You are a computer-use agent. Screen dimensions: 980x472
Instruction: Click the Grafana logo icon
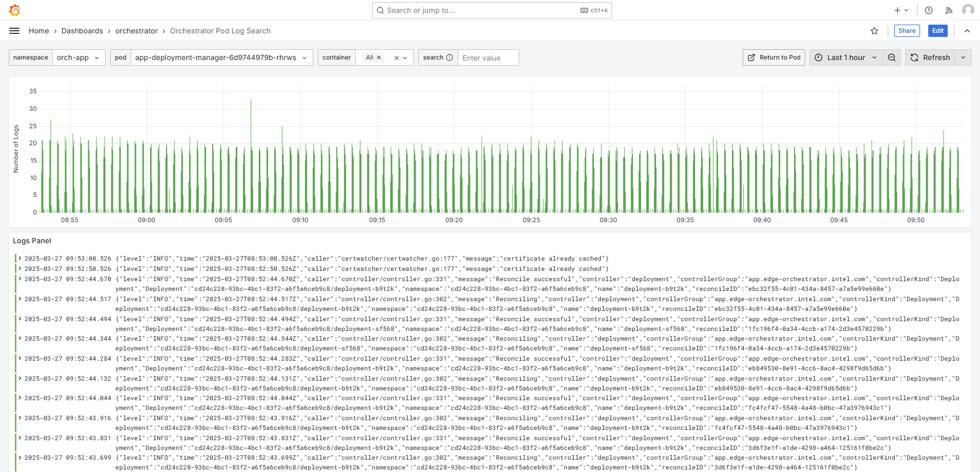click(15, 10)
